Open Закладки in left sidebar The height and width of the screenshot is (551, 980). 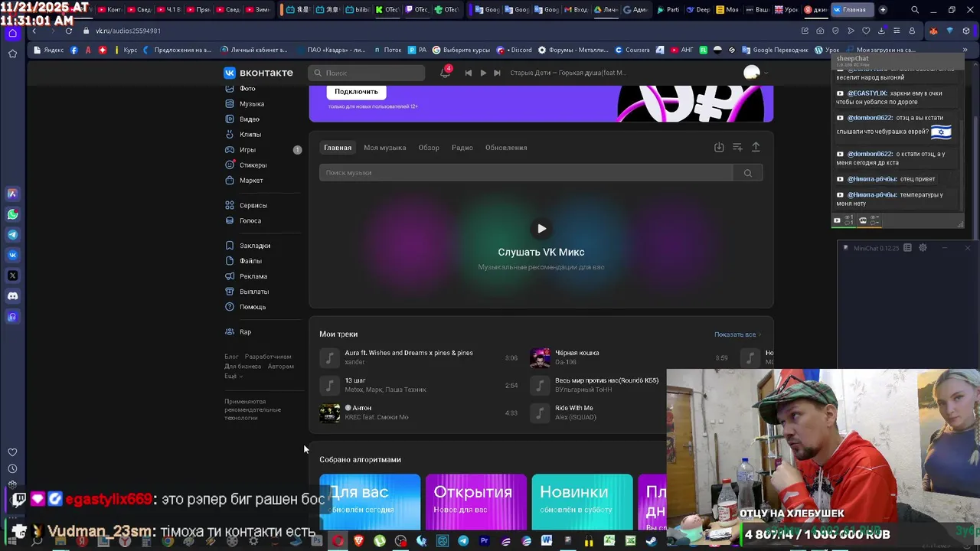254,246
